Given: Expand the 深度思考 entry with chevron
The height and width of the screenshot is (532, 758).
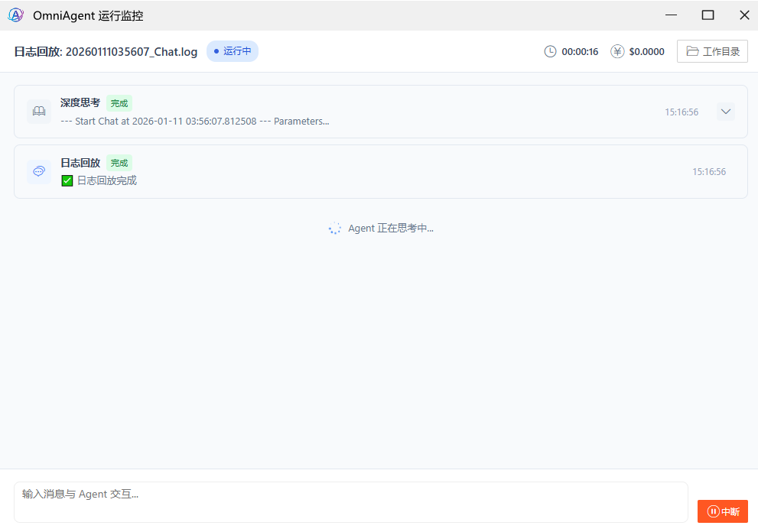Looking at the screenshot, I should tap(725, 112).
